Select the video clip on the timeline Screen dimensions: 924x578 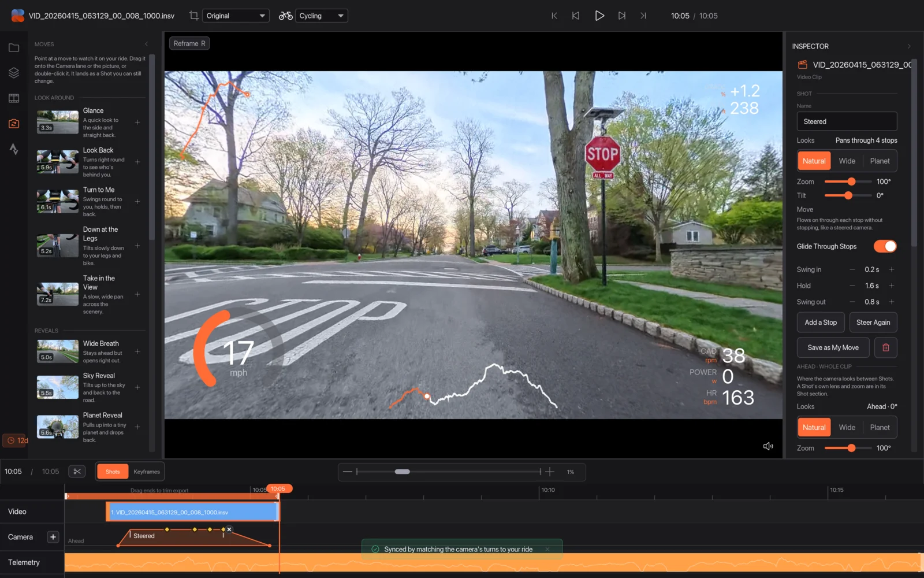pyautogui.click(x=193, y=512)
